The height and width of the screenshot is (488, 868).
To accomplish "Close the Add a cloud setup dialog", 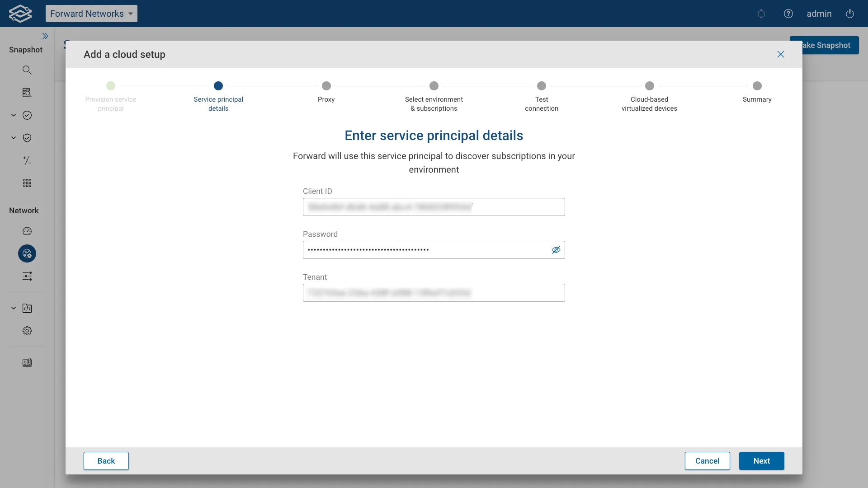I will pos(781,54).
